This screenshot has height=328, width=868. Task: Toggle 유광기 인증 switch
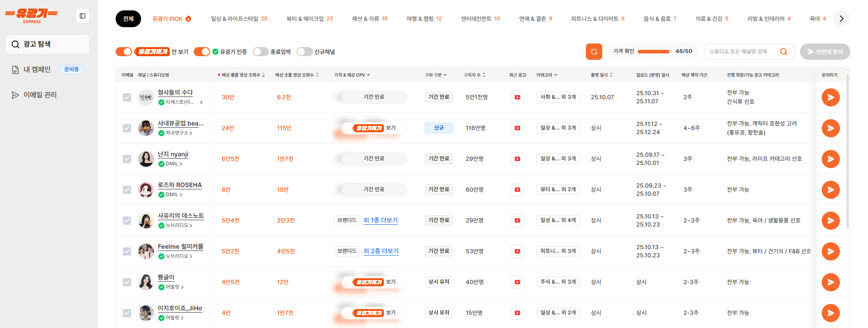(202, 52)
